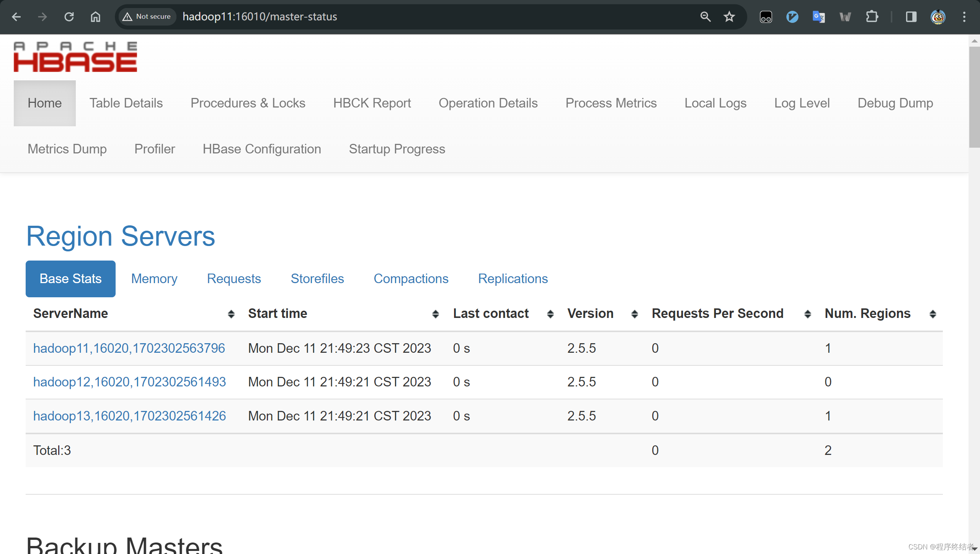Bookmark this page with the star
The height and width of the screenshot is (554, 980).
(729, 17)
